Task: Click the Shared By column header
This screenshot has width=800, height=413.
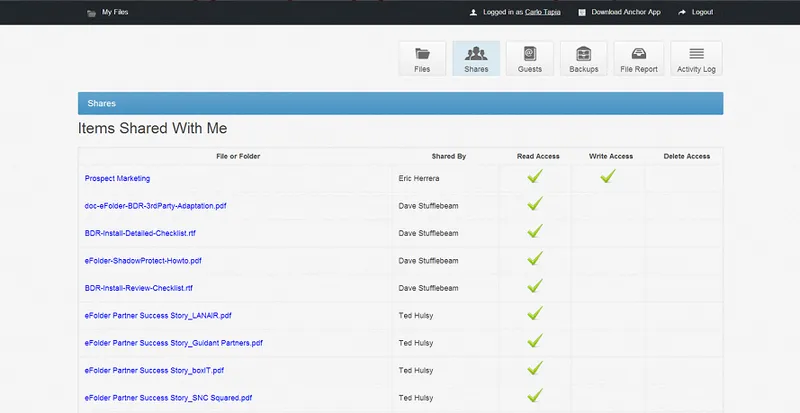Action: [x=448, y=156]
